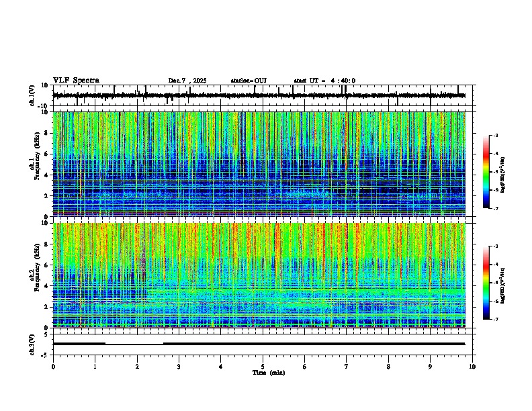Click the "-3" tick on ch.2 colorbar

(x=495, y=246)
